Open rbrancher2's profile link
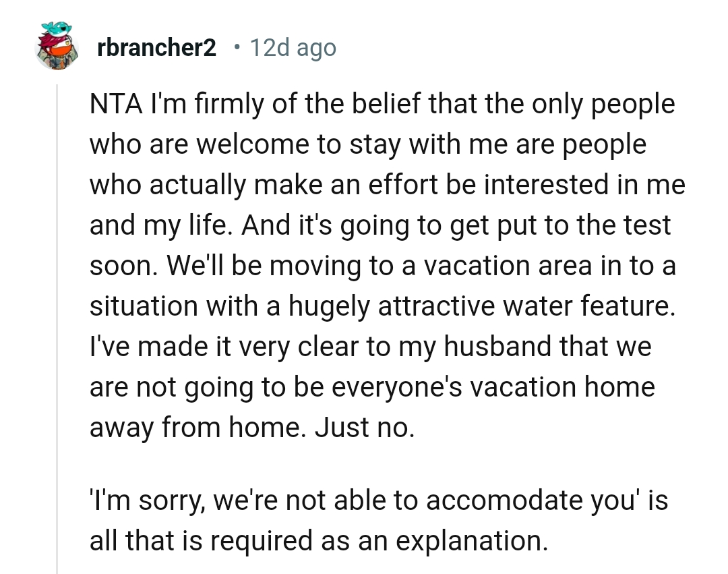Screen dimensions: 728x574 point(156,47)
